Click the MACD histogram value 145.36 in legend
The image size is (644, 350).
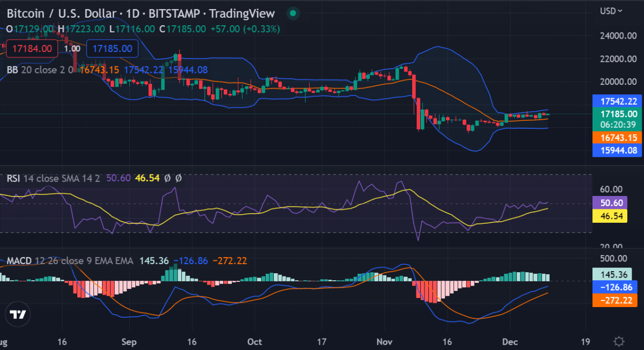point(155,261)
